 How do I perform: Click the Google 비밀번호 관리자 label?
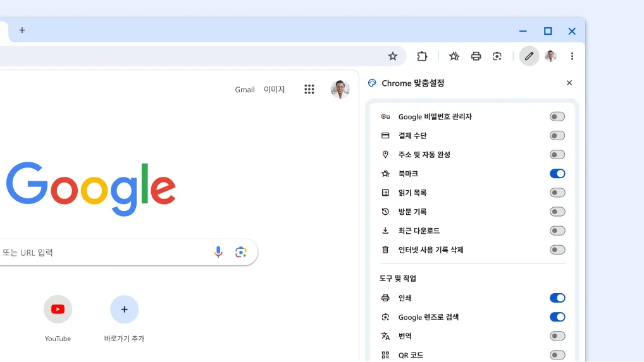[x=435, y=116]
